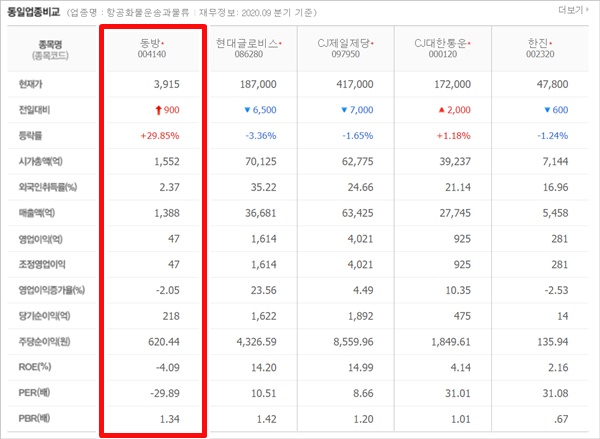600x439 pixels.
Task: Click the 218 net income value
Action: (x=171, y=316)
